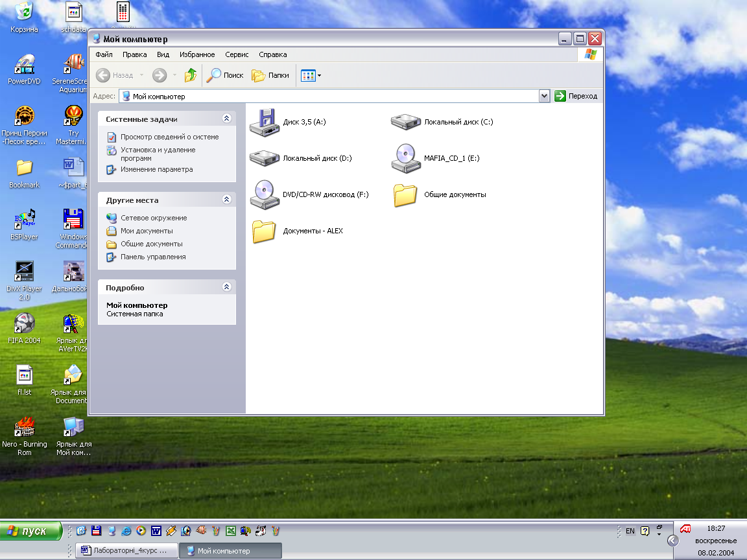Expand the address bar dropdown list

click(545, 96)
